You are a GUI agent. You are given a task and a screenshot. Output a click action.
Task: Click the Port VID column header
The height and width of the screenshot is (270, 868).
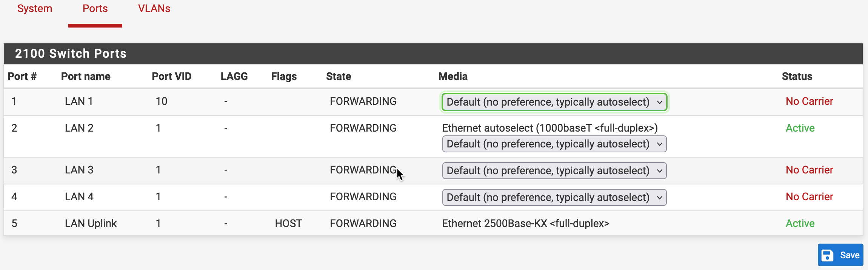(172, 76)
